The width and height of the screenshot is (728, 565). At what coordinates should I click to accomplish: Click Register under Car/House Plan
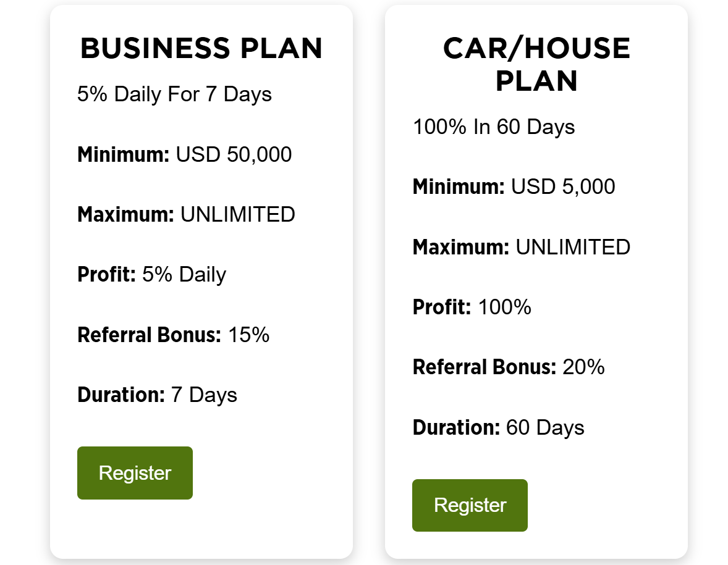click(x=470, y=505)
